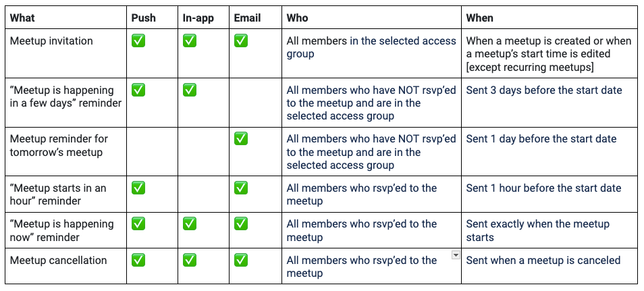Toggle Email check for Meetup cancellation
This screenshot has width=644, height=291.
point(241,260)
